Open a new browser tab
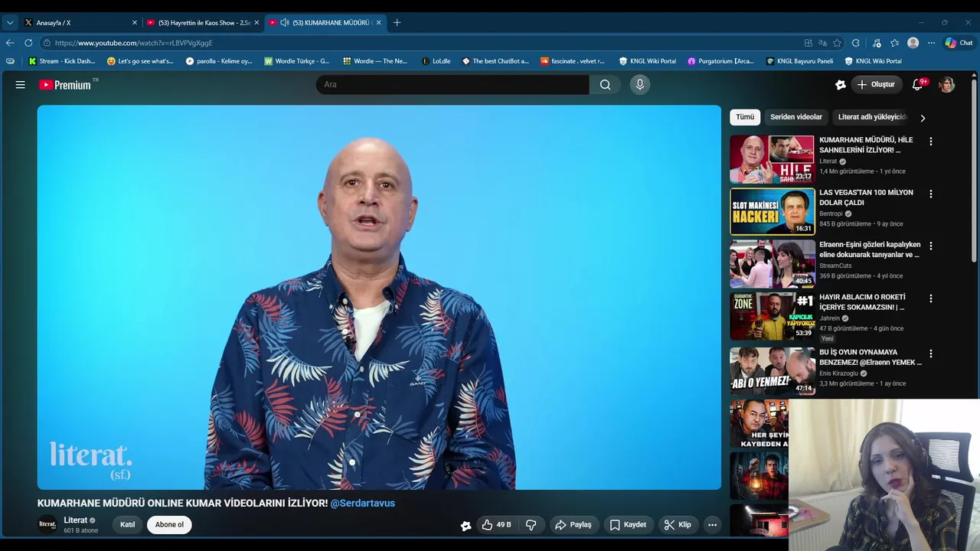The image size is (980, 551). (397, 22)
